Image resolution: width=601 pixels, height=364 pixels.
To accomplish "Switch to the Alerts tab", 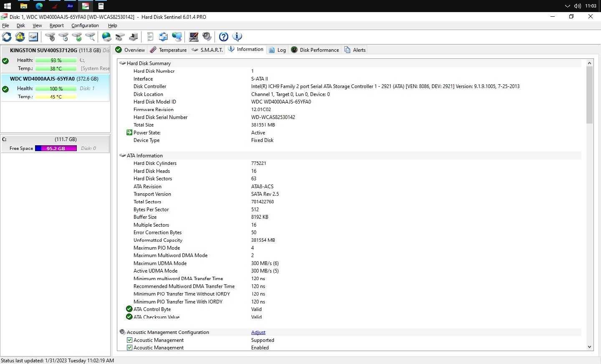I will tap(355, 50).
